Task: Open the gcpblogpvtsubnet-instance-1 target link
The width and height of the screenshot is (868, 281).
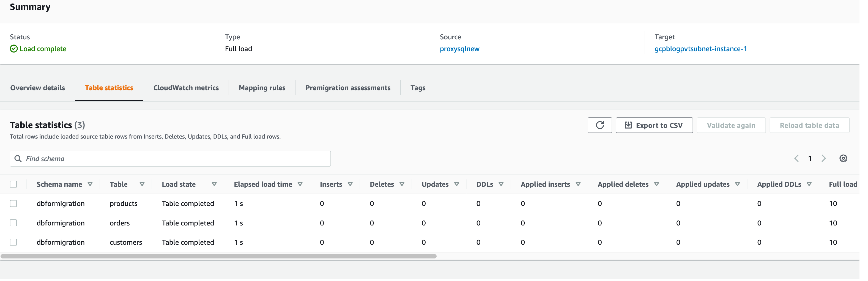Action: coord(707,49)
